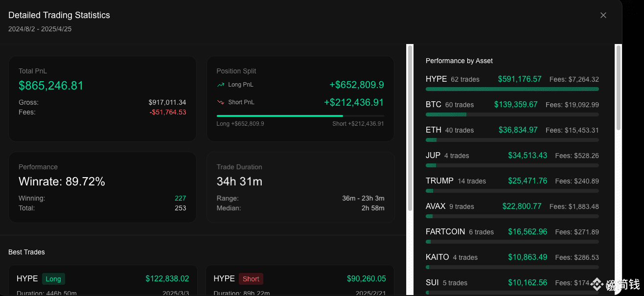This screenshot has width=644, height=296.
Task: Click the BTC performance progress bar
Action: pyautogui.click(x=512, y=114)
